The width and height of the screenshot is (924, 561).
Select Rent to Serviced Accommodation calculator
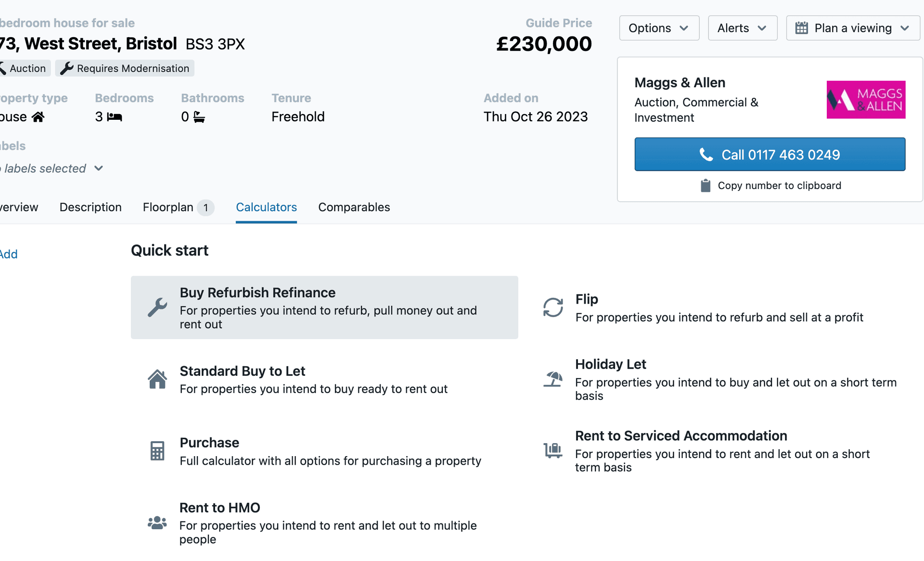(681, 436)
